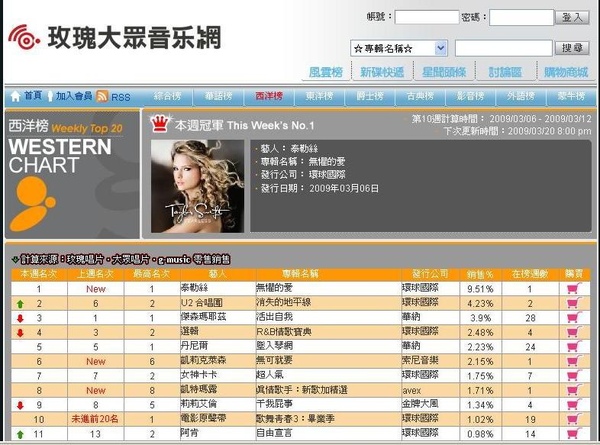Screen dimensions: 600x445
Task: Click the 玫瑰大眾音乐網 site title
Action: (134, 37)
